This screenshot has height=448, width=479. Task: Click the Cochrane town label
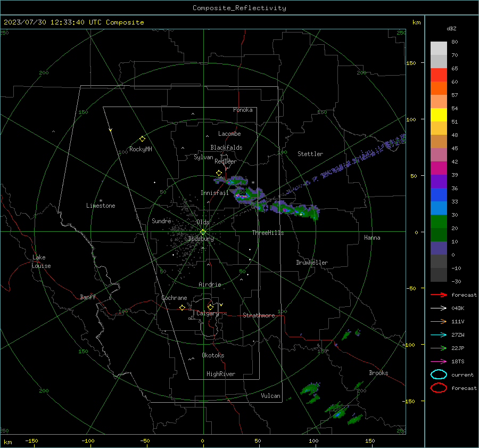pos(174,298)
